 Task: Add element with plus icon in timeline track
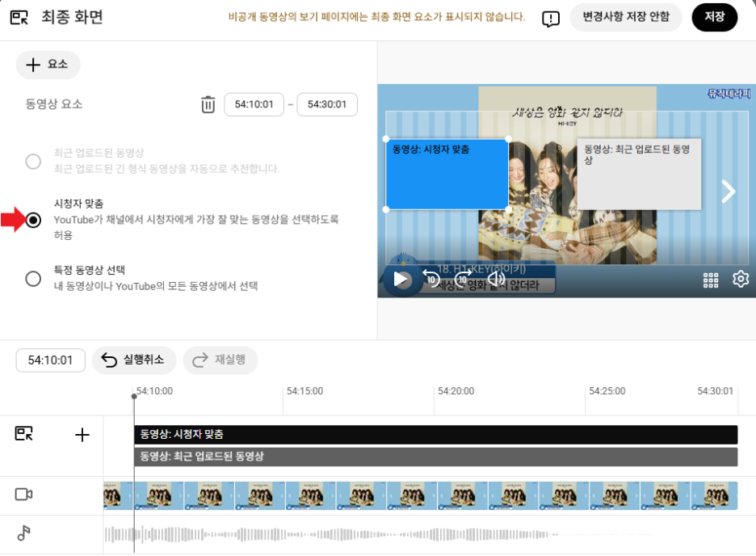tap(82, 435)
